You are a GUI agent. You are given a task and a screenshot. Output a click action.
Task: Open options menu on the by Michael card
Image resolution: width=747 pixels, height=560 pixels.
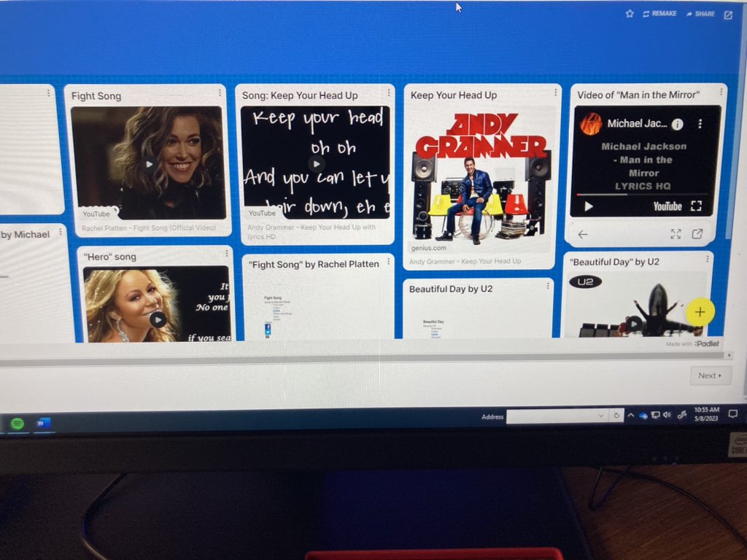click(61, 231)
